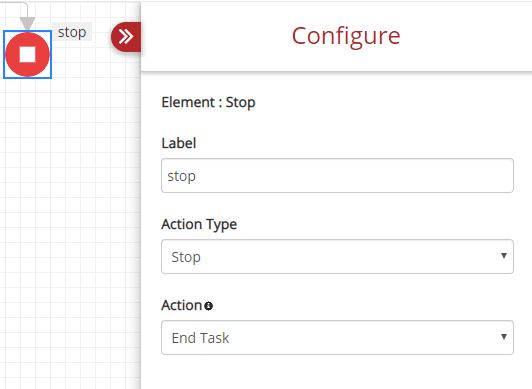Open the Action dropdown showing End Task
Viewport: 532px width, 389px height.
coord(337,337)
